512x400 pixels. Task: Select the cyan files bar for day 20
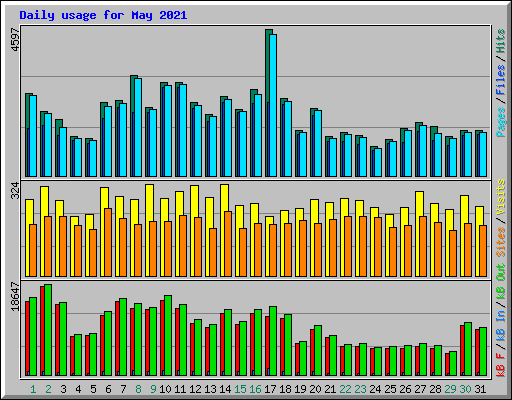click(x=318, y=143)
